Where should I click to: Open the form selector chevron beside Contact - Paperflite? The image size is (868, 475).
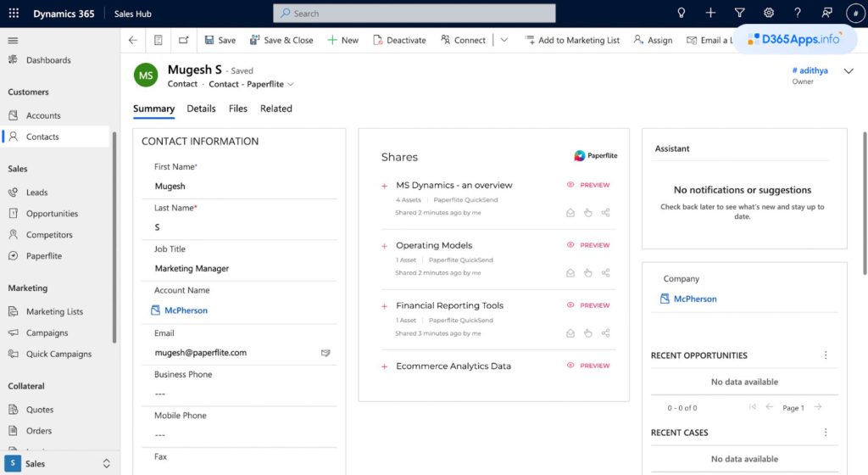coord(291,84)
